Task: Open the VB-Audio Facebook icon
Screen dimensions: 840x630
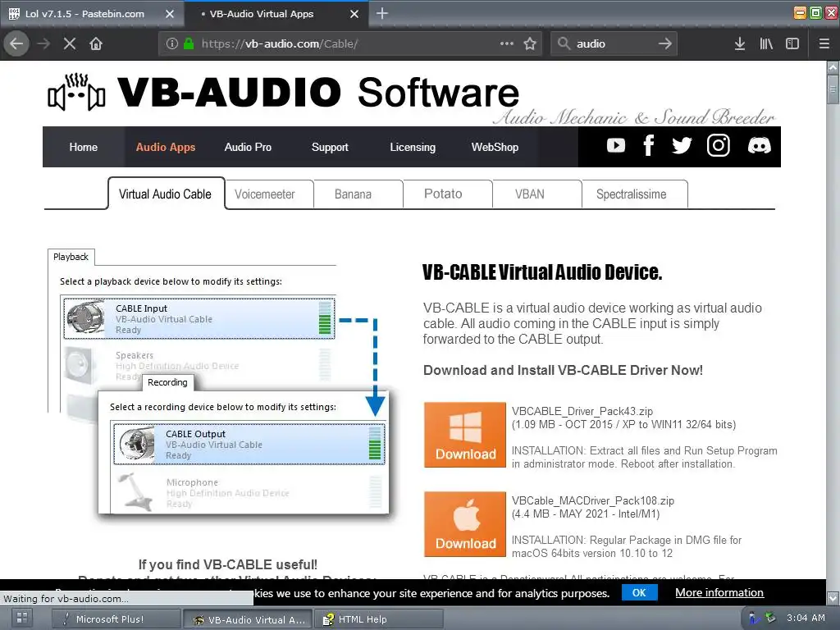Action: pyautogui.click(x=649, y=145)
